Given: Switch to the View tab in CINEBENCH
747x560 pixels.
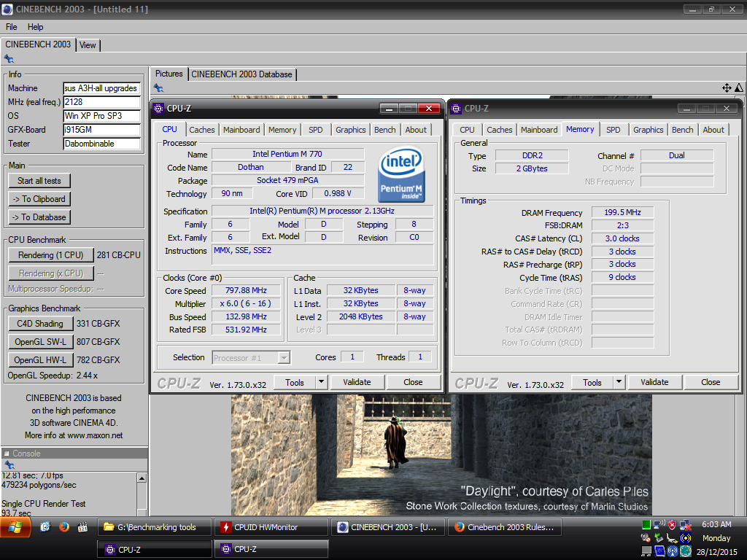Looking at the screenshot, I should 88,45.
